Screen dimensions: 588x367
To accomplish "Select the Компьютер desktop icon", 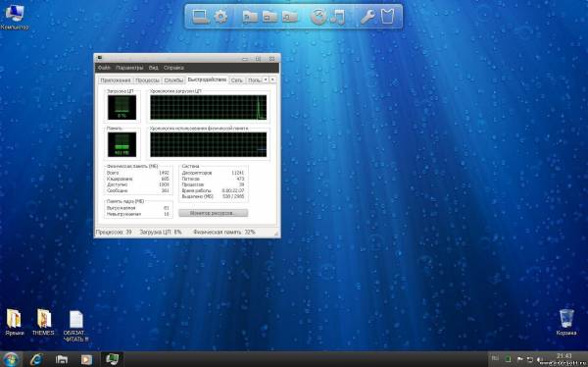I will click(x=14, y=18).
